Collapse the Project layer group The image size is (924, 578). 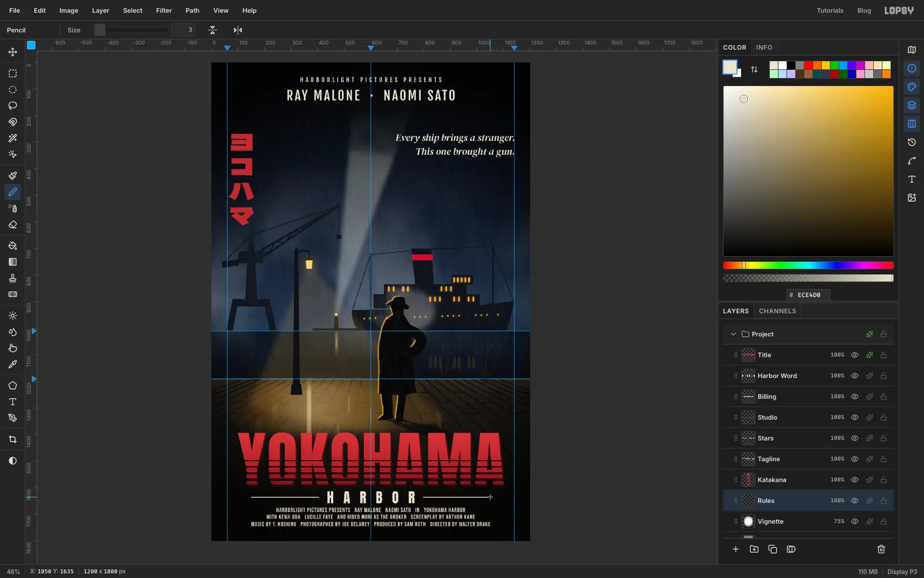[x=733, y=334]
